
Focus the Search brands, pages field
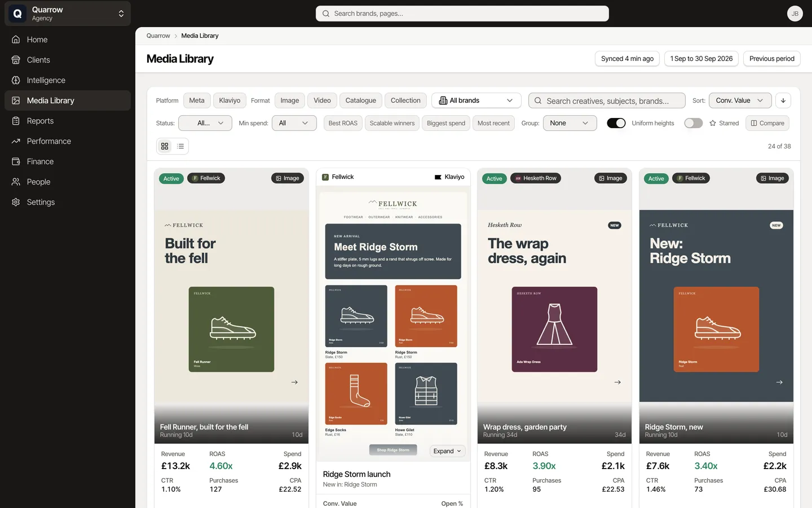click(x=462, y=14)
